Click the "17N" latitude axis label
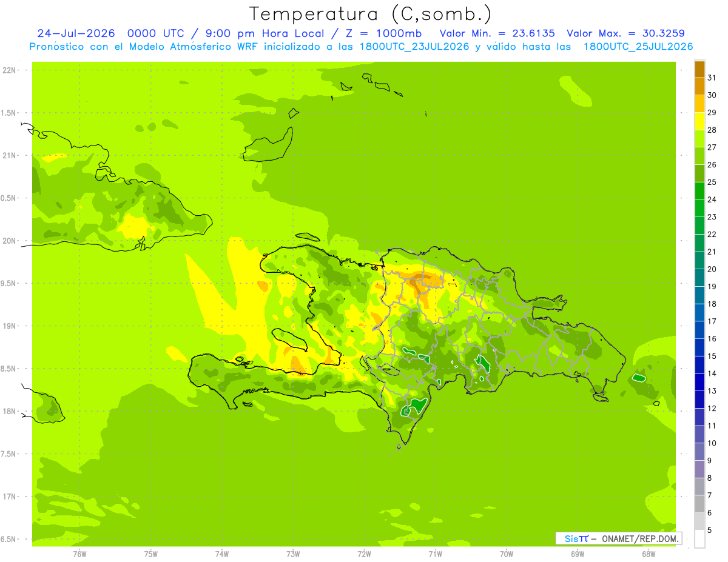The width and height of the screenshot is (728, 562). pos(9,497)
